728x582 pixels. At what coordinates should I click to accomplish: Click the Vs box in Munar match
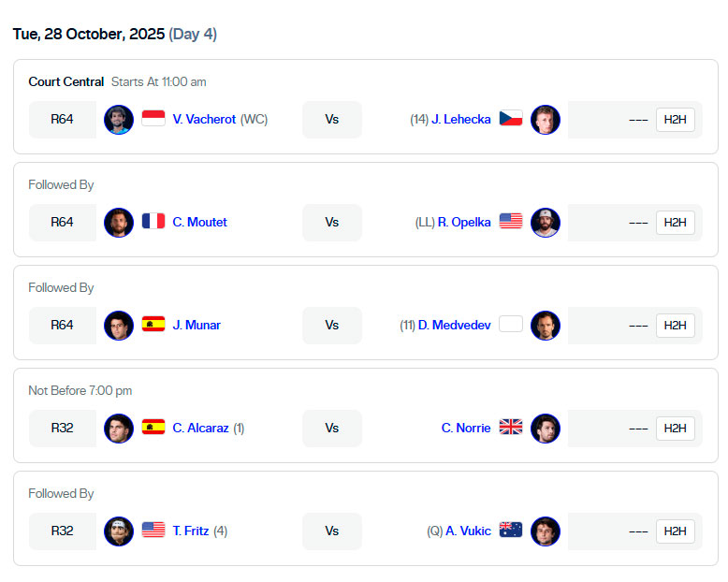(332, 325)
